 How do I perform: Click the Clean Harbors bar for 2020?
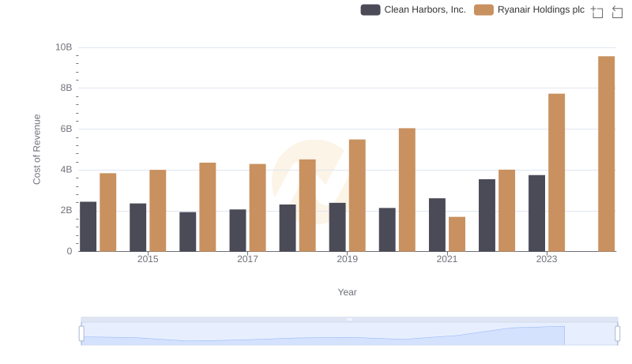[x=387, y=230]
